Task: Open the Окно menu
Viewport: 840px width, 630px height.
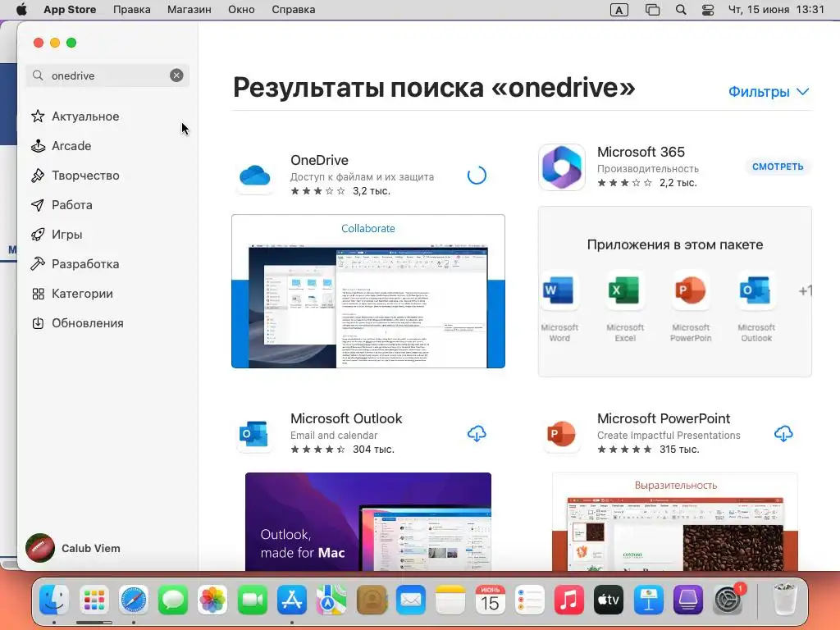Action: (x=241, y=10)
